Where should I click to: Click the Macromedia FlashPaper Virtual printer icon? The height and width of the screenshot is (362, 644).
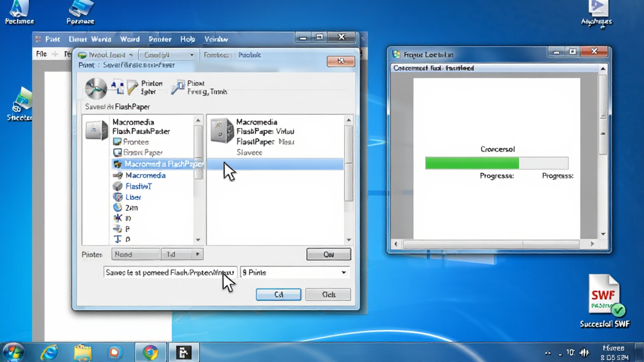(x=222, y=131)
